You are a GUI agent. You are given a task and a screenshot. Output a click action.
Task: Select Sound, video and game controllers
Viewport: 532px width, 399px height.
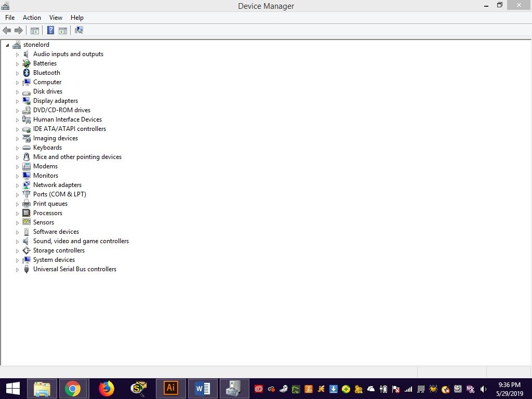coord(81,241)
